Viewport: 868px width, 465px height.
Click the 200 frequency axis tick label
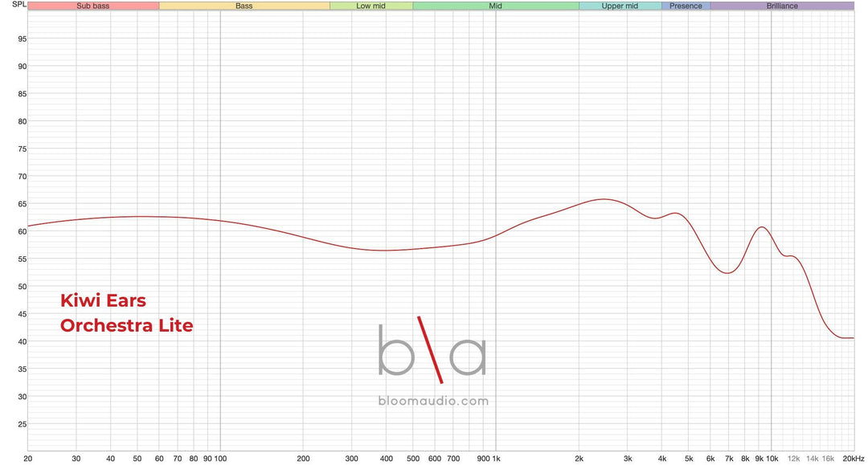(x=303, y=459)
